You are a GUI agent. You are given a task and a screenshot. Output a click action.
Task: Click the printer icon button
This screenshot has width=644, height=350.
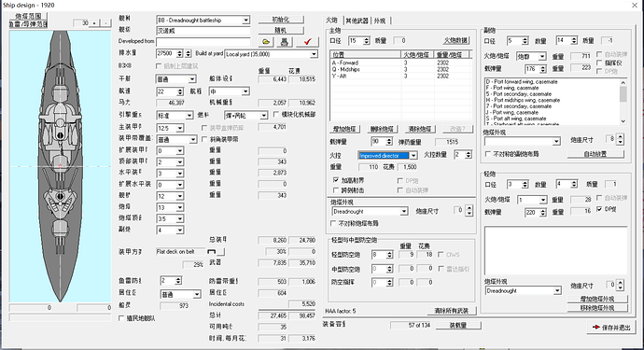click(x=284, y=41)
